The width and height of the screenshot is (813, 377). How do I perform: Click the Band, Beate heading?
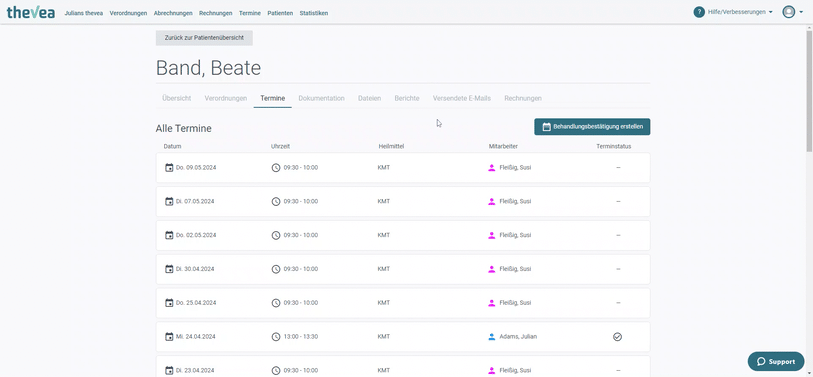coord(208,68)
